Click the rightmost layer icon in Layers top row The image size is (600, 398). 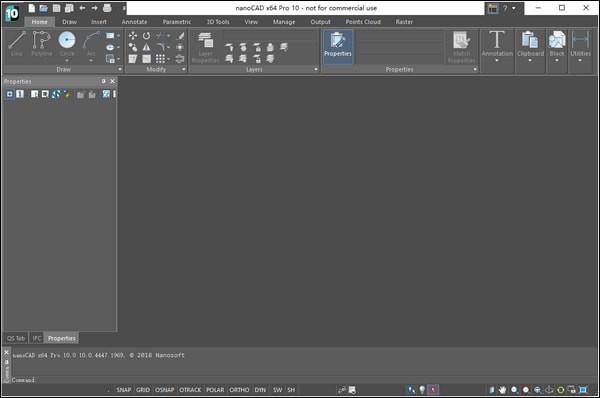click(x=284, y=47)
